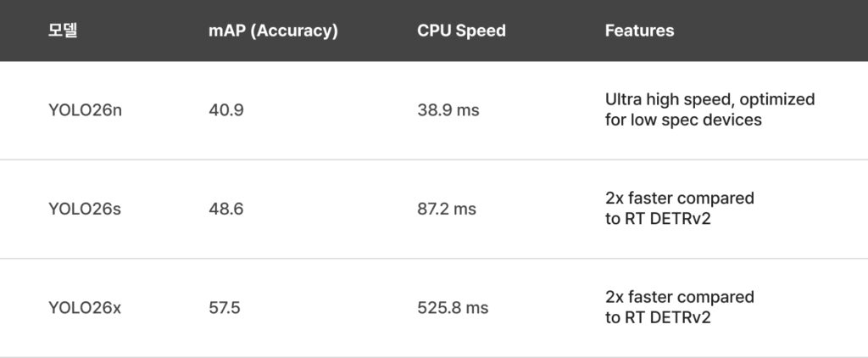Screen dimensions: 868x358
Task: Select the 57.5 mAP value
Action: pyautogui.click(x=225, y=308)
